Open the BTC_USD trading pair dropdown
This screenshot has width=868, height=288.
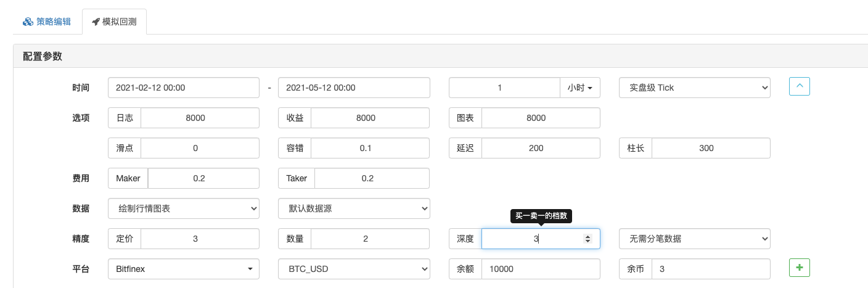coord(354,269)
